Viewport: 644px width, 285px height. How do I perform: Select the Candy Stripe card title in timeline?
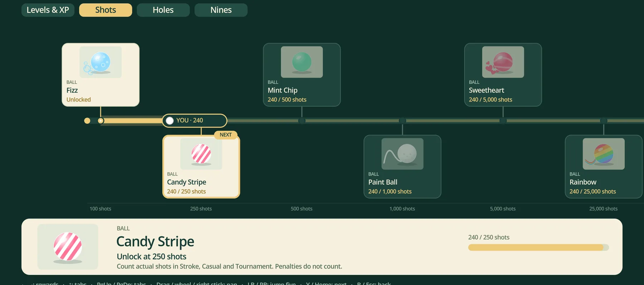(186, 182)
